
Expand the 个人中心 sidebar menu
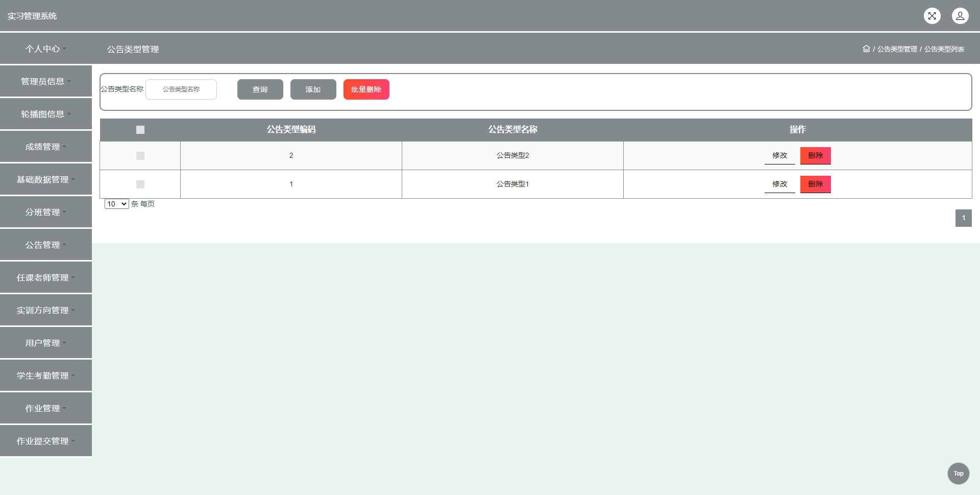pyautogui.click(x=46, y=49)
